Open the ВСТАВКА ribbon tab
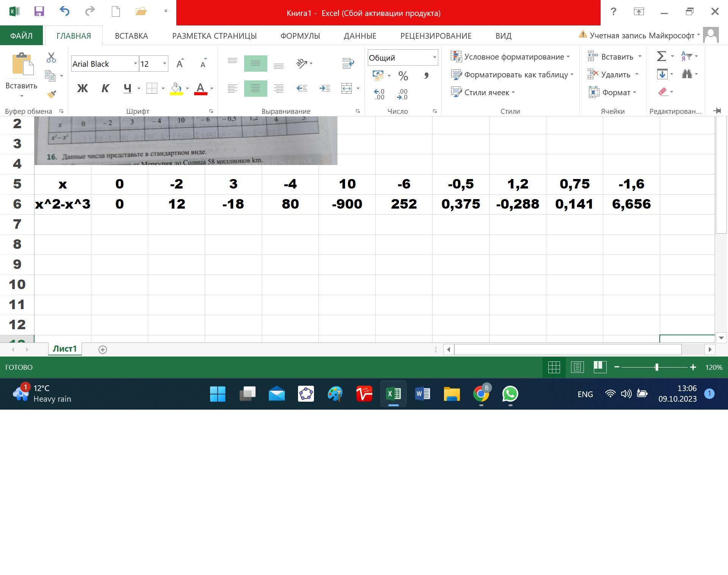Image resolution: width=728 pixels, height=575 pixels. pos(131,36)
